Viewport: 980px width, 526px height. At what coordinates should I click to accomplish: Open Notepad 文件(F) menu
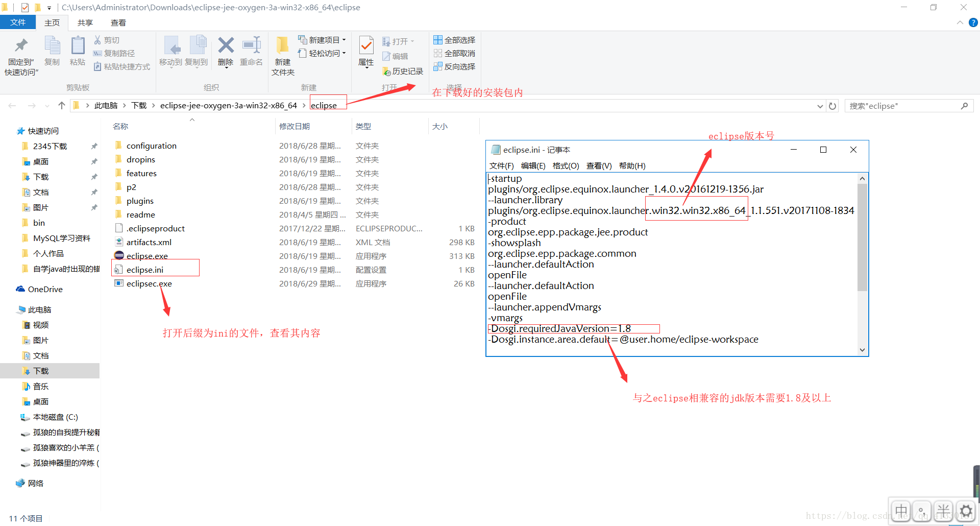point(502,165)
